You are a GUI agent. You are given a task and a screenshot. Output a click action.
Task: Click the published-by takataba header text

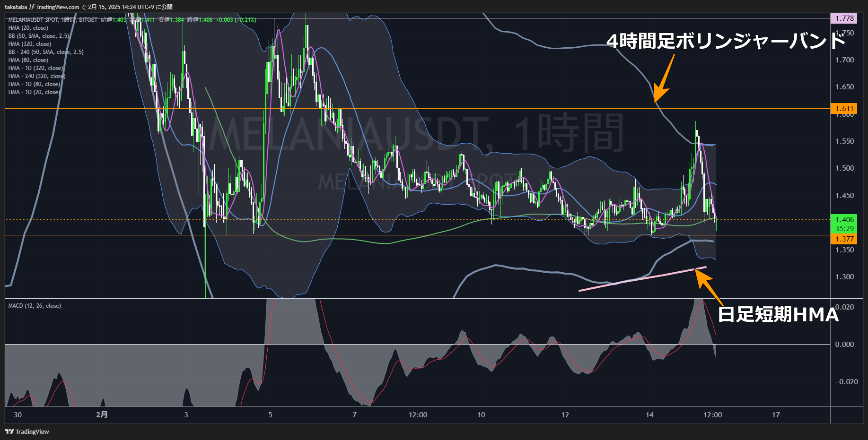tap(88, 7)
